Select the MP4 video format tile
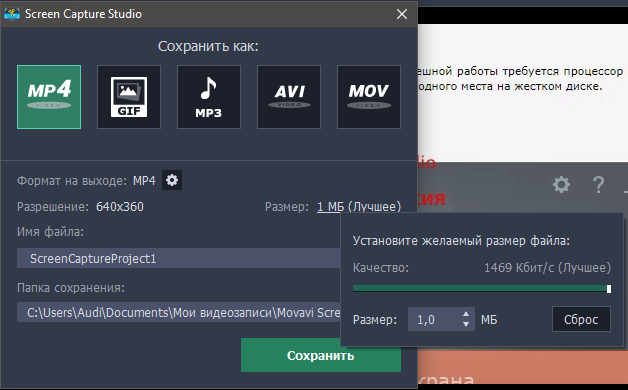Image resolution: width=628 pixels, height=390 pixels. pyautogui.click(x=49, y=97)
